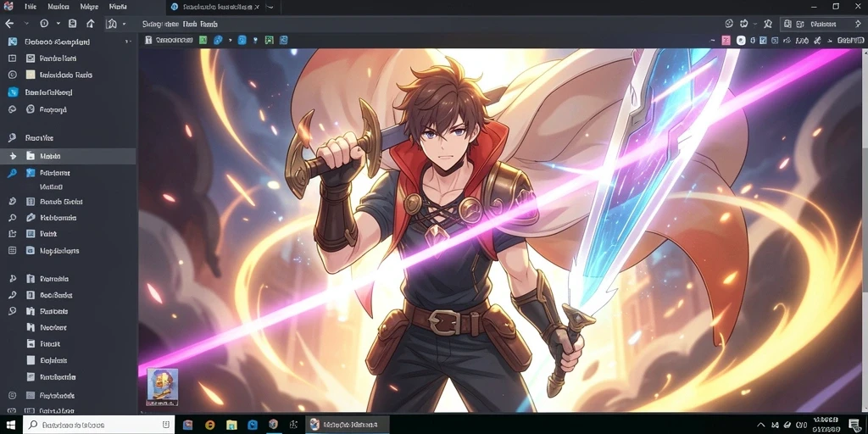Click the smiley circle icon in the top-right toolbar

[729, 24]
